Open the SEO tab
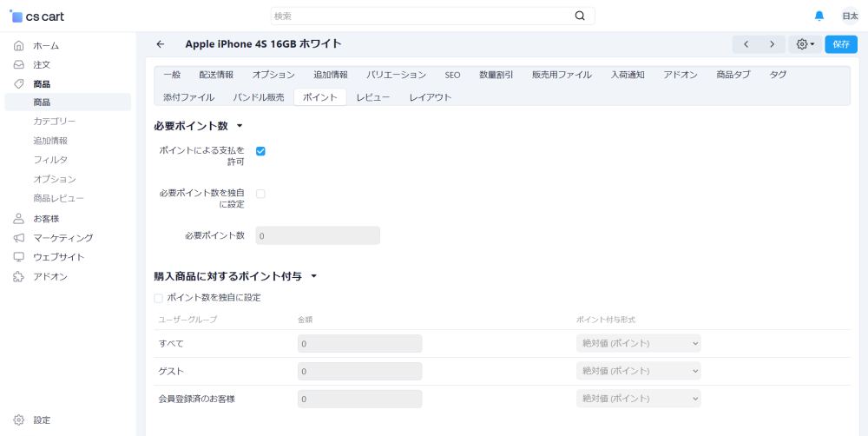 pyautogui.click(x=452, y=75)
